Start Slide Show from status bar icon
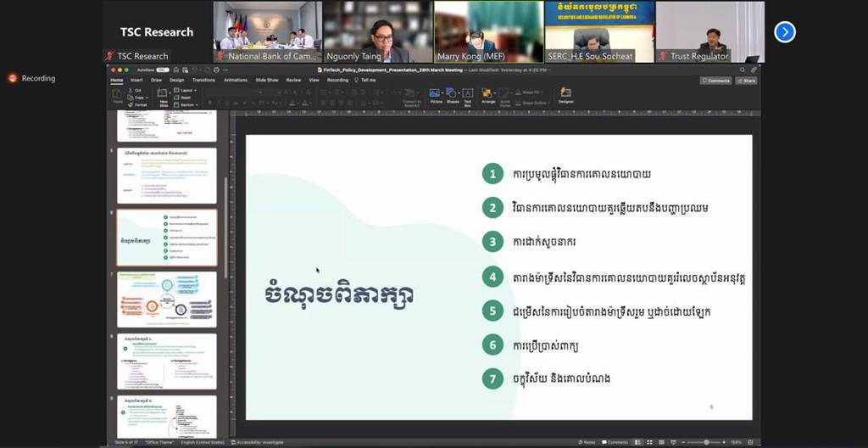The width and height of the screenshot is (868, 448). [x=674, y=442]
